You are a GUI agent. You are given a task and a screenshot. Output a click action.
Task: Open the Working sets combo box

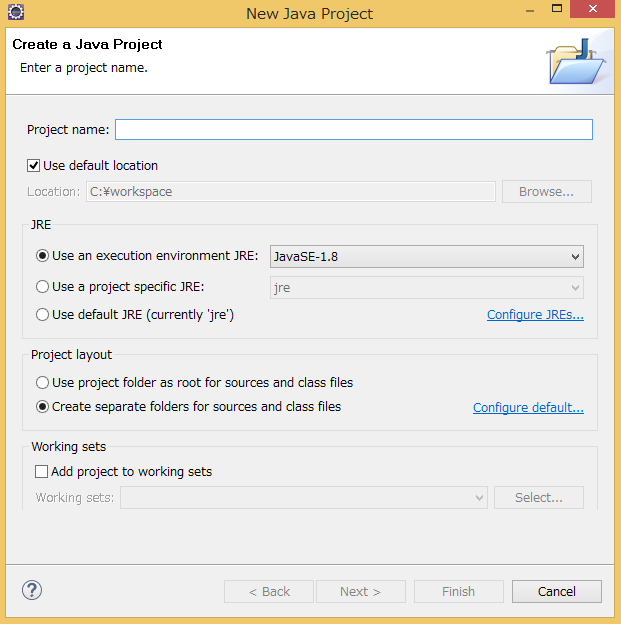click(x=304, y=497)
